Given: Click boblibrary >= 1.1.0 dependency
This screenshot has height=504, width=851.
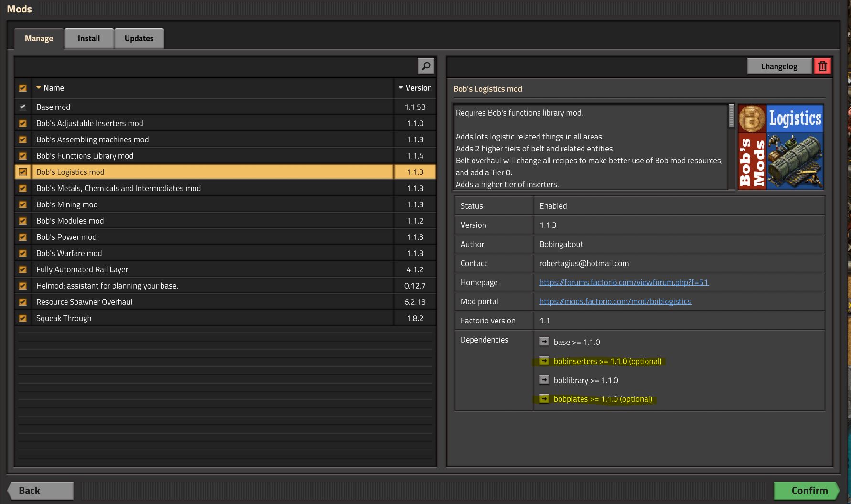Looking at the screenshot, I should [586, 380].
